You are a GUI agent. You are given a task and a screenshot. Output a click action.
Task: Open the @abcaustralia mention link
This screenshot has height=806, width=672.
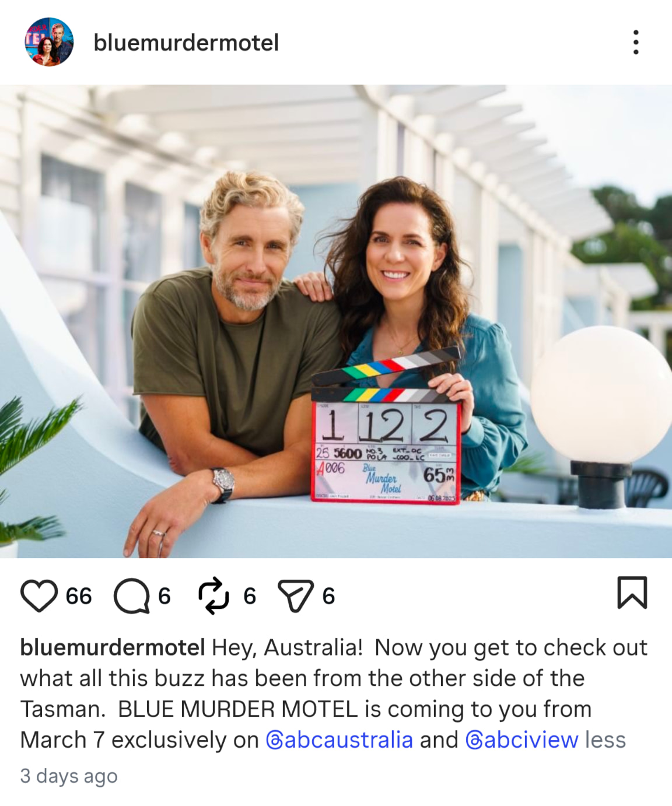click(x=339, y=740)
